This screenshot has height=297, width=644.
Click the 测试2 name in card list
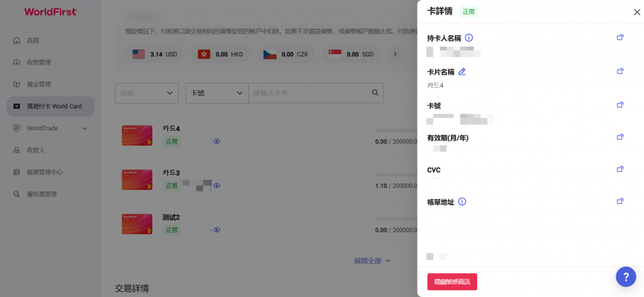click(171, 217)
